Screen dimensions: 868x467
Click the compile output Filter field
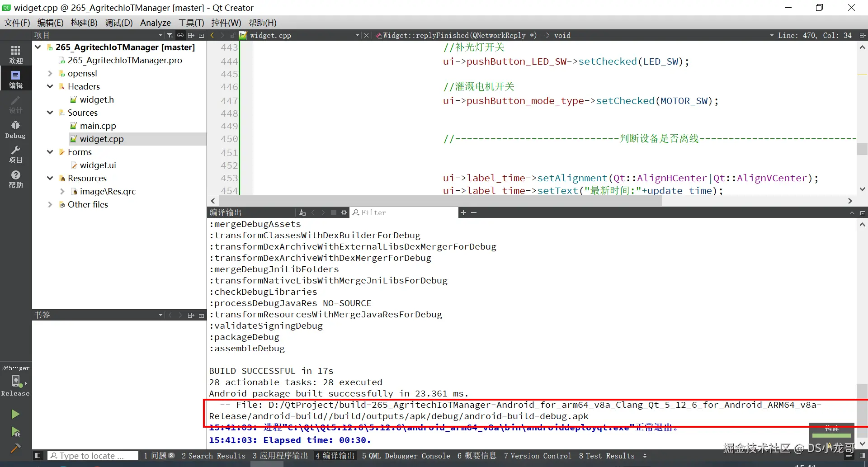[x=405, y=212]
